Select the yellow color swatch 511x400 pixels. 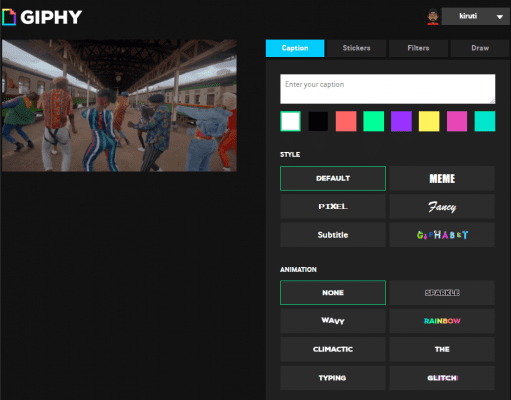click(x=429, y=121)
